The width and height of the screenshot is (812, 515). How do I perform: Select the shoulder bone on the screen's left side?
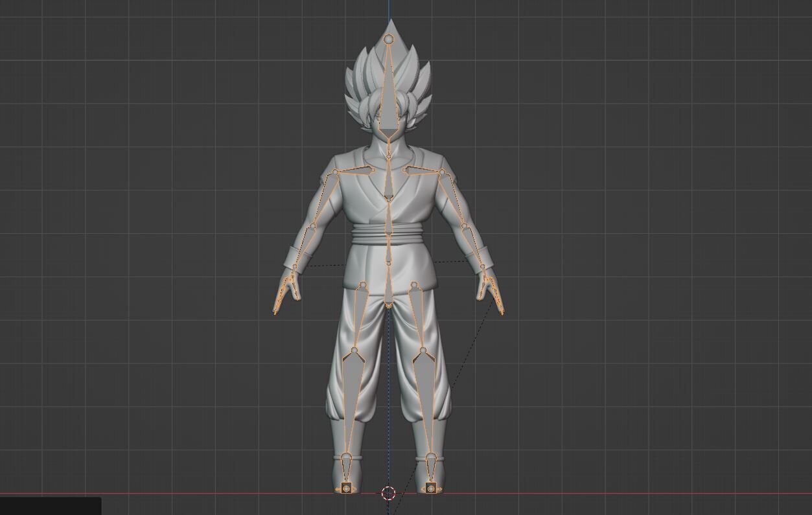coord(354,171)
